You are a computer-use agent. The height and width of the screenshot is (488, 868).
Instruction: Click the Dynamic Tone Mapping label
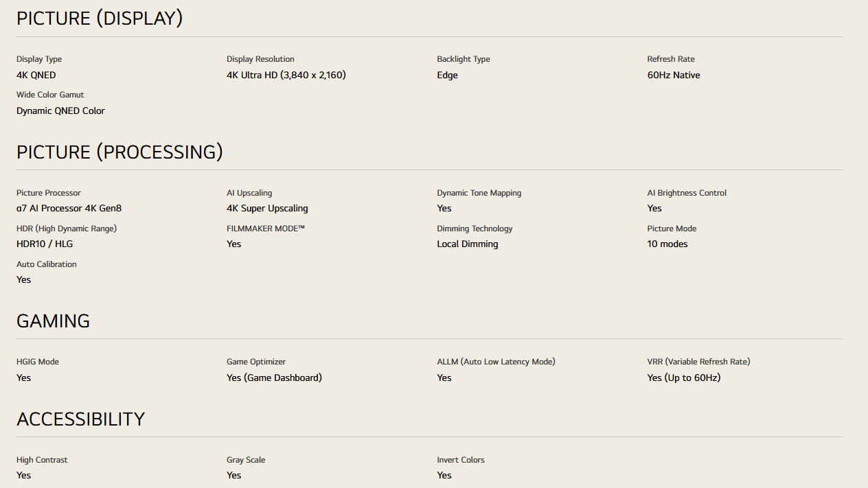click(479, 193)
